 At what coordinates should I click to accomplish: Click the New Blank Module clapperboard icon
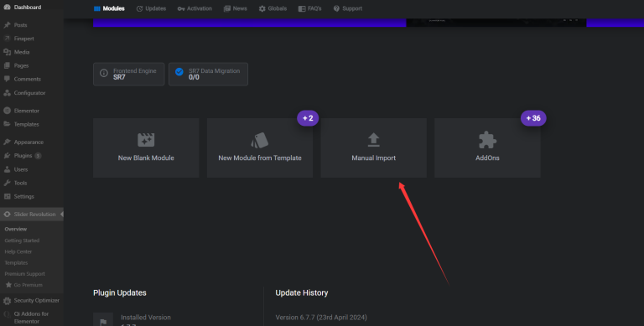146,140
